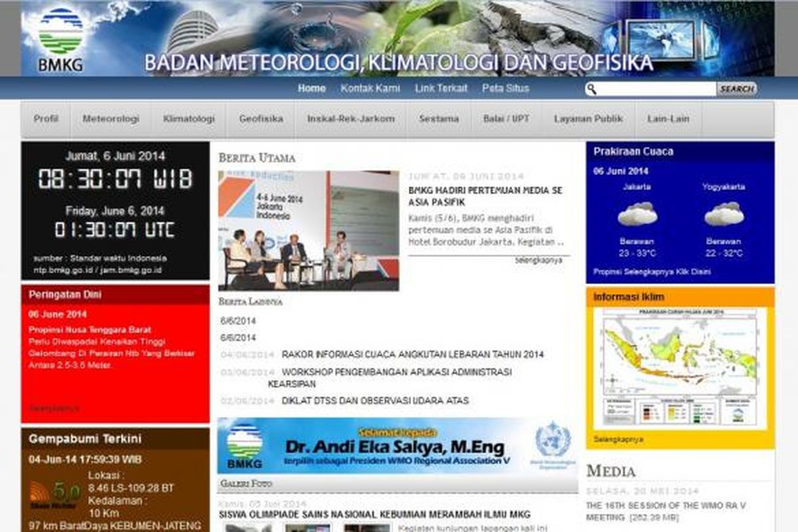Click the SEARCH button
This screenshot has height=532, width=798.
coord(737,89)
